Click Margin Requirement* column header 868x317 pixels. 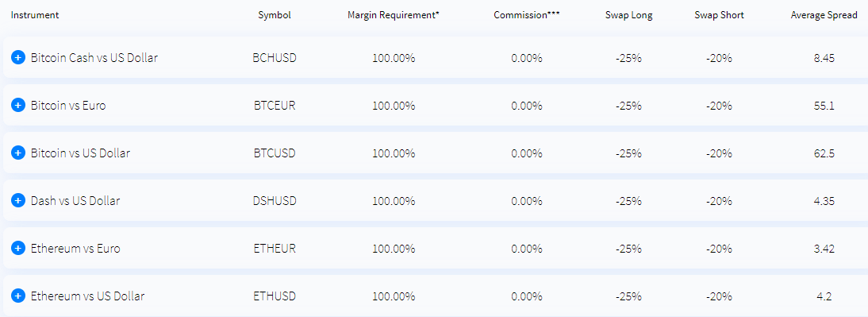coord(393,15)
